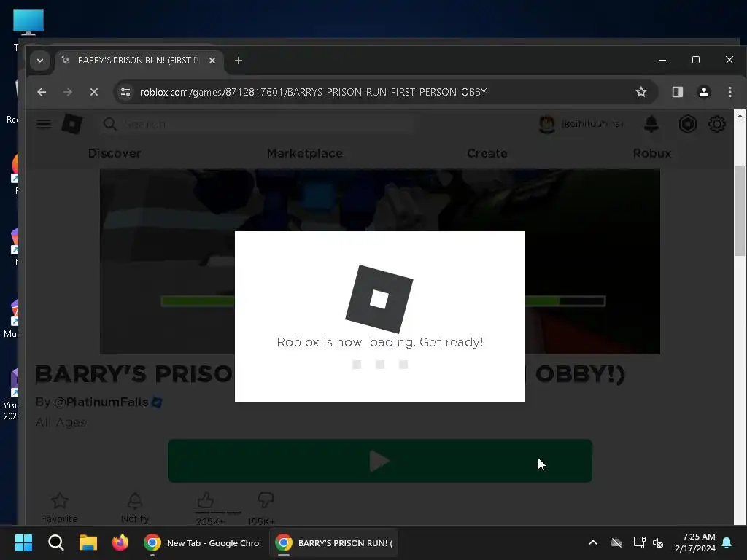Dislike the game with thumbs down
747x560 pixels.
coord(266,500)
